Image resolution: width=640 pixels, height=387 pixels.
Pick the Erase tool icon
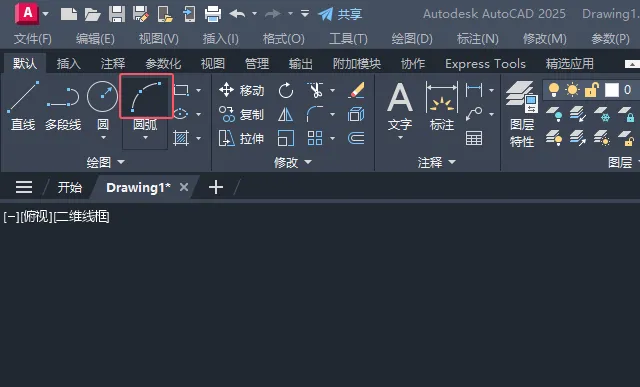coord(356,90)
